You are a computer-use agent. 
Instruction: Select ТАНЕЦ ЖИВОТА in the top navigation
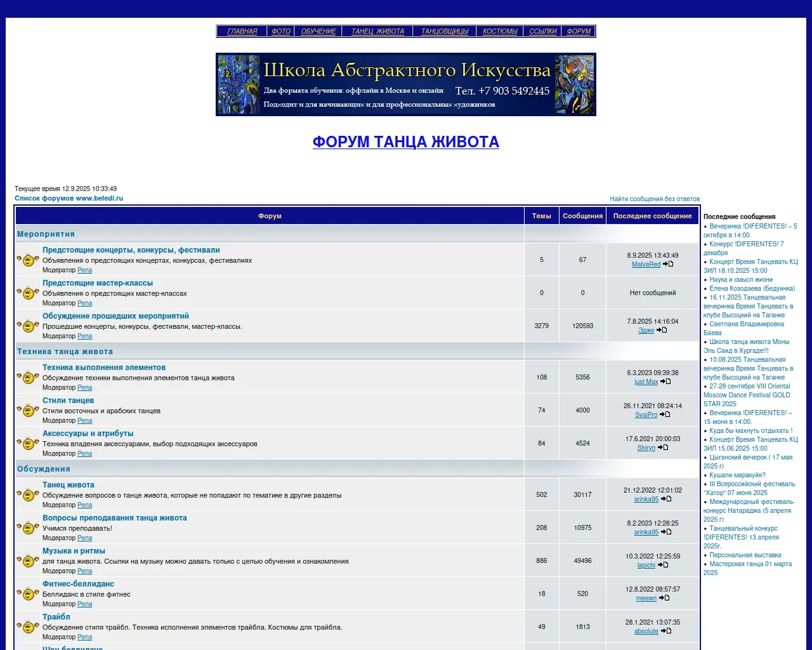click(x=378, y=31)
